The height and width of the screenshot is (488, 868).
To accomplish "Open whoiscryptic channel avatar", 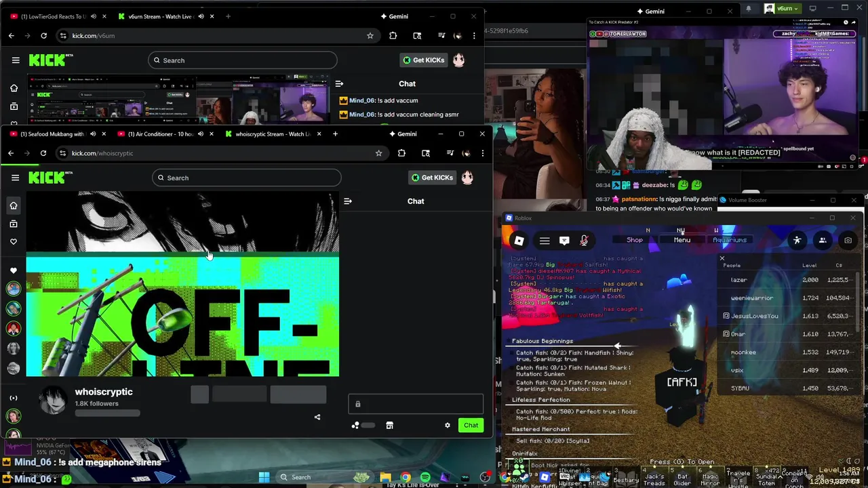I will (53, 400).
